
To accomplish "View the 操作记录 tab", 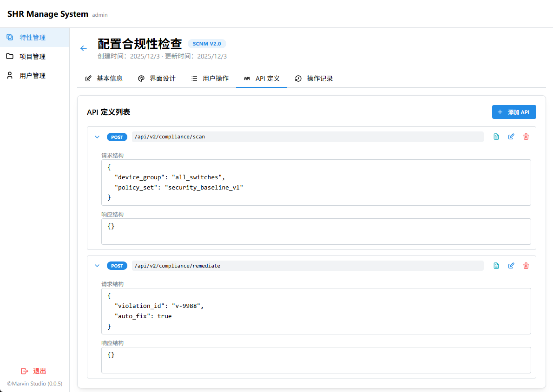I will coord(314,78).
